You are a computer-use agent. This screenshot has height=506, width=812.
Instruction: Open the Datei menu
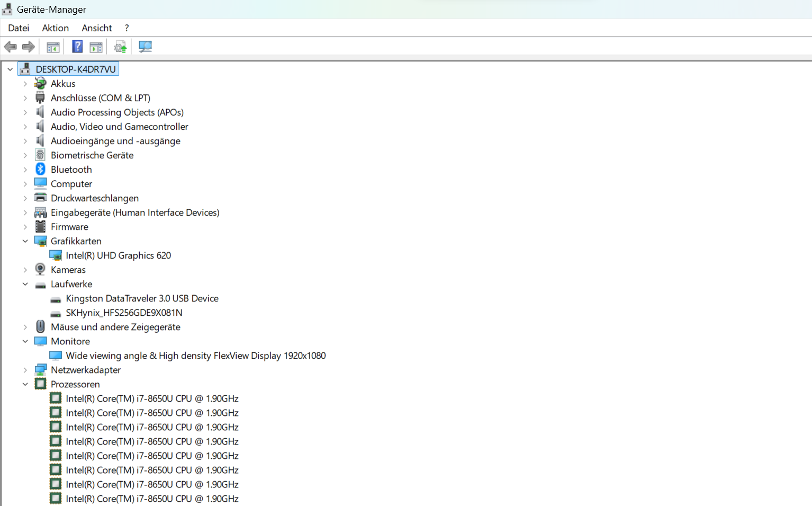tap(19, 28)
